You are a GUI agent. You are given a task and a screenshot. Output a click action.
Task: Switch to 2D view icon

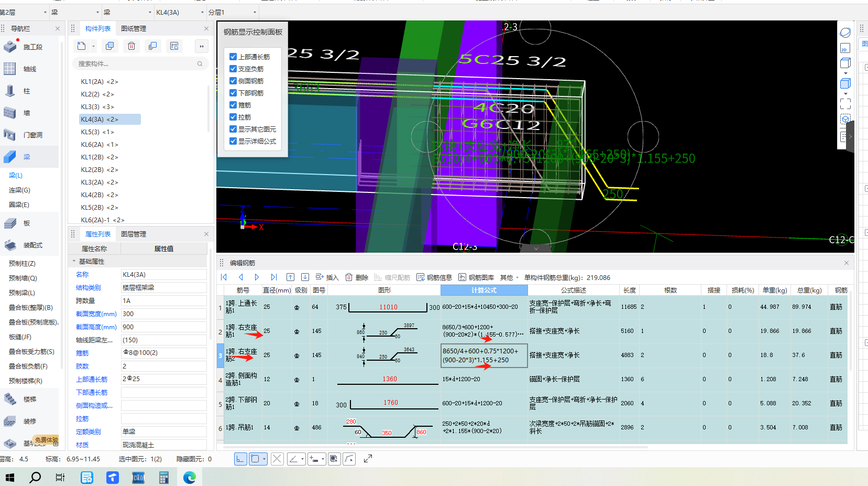click(x=845, y=48)
